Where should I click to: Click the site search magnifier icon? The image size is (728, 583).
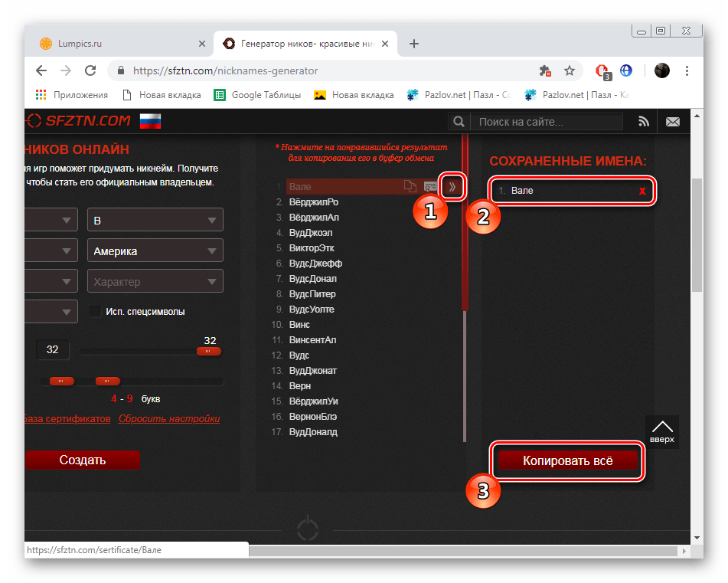459,122
